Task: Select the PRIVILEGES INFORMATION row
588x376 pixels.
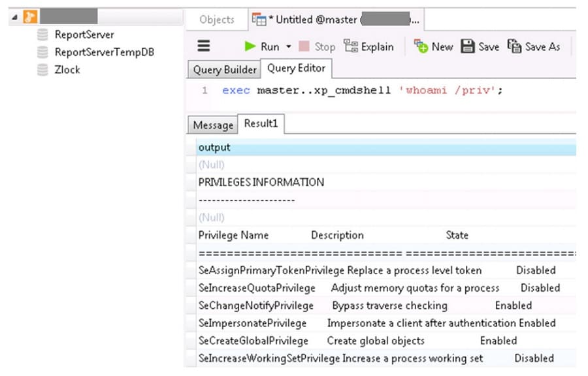Action: (x=386, y=182)
